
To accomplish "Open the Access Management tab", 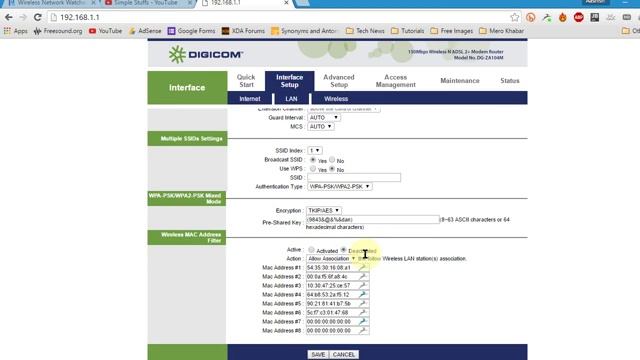I will pos(396,81).
